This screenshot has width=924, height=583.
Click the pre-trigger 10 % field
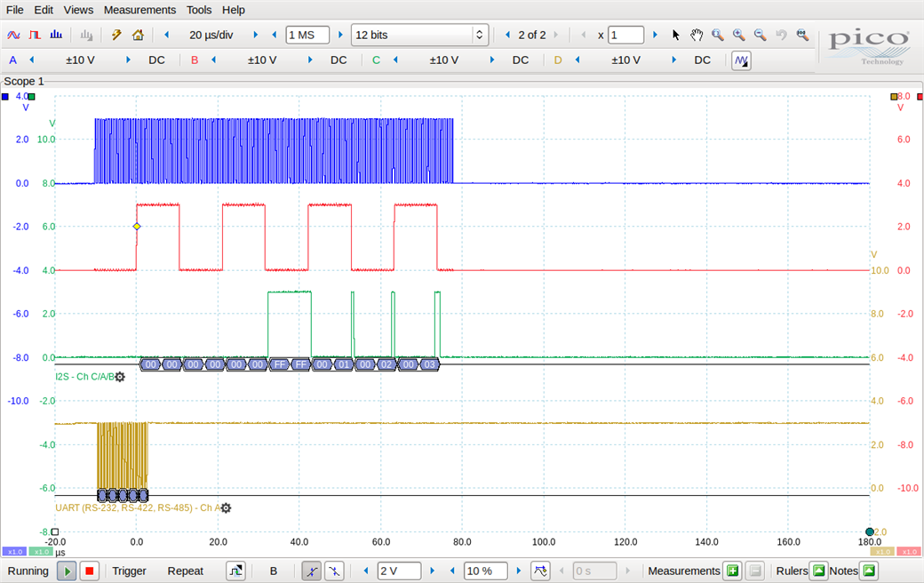click(x=486, y=571)
